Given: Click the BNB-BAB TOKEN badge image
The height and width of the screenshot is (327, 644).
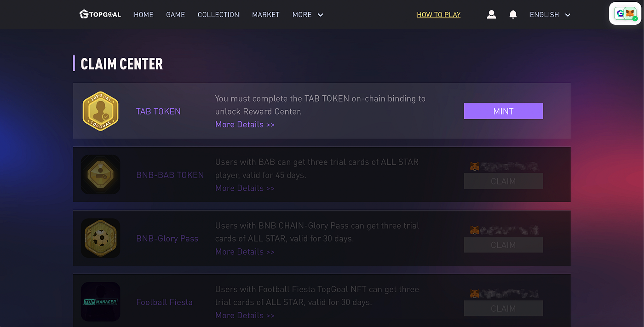Looking at the screenshot, I should point(100,174).
